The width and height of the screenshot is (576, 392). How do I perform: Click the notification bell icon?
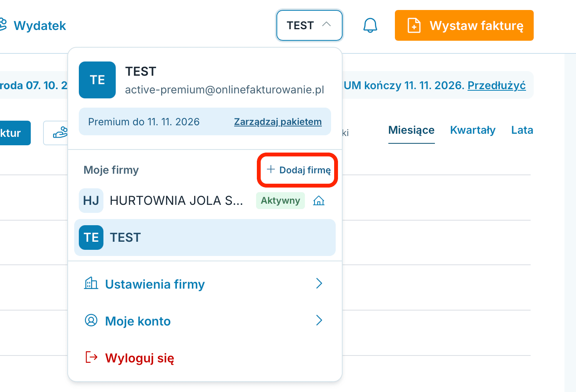(x=370, y=25)
